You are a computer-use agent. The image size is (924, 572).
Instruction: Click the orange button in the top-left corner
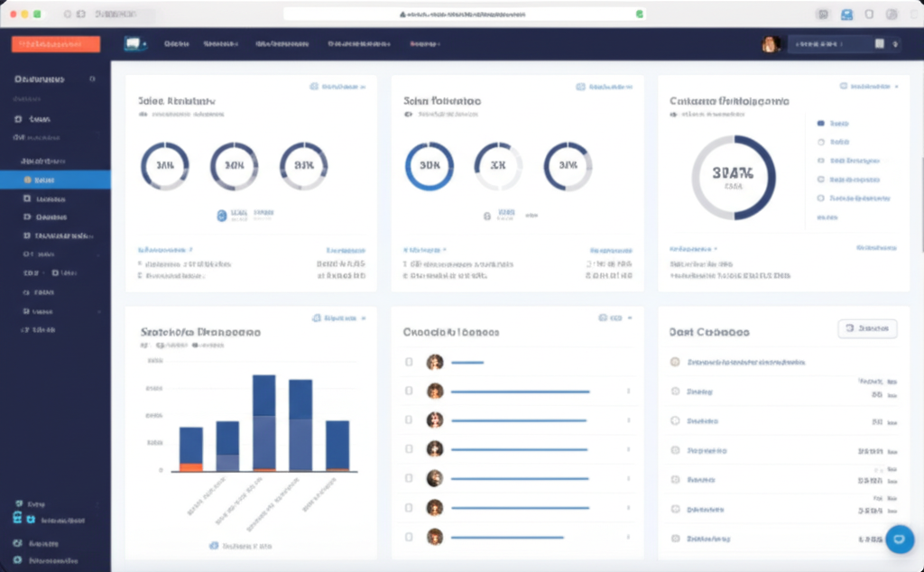[x=56, y=44]
